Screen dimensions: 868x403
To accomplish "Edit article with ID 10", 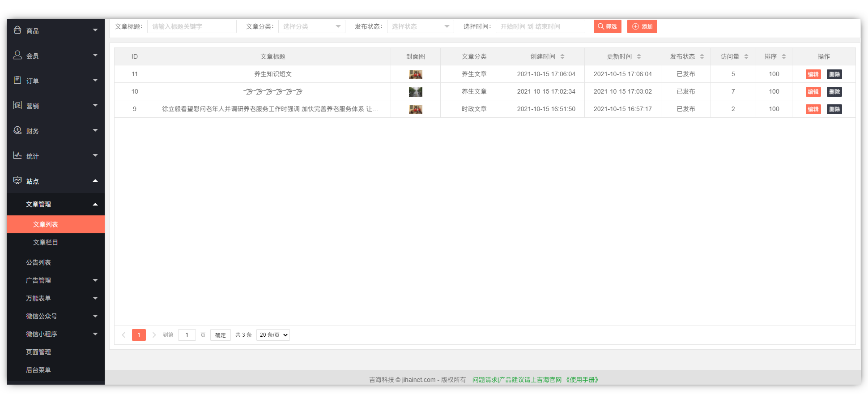I will (x=813, y=92).
